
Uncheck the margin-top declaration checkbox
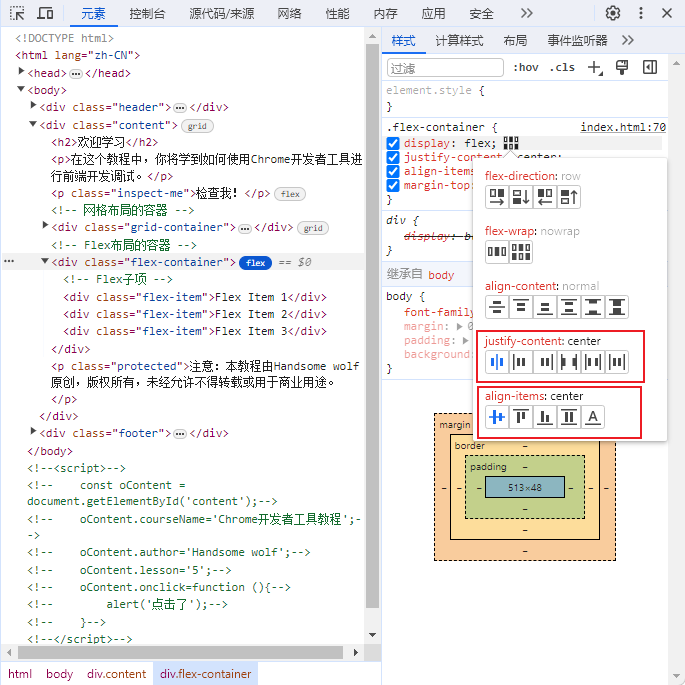[x=393, y=185]
